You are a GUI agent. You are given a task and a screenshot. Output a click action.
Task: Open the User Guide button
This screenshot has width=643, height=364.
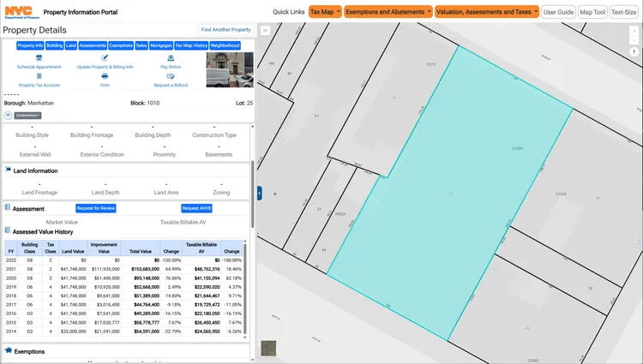(559, 12)
